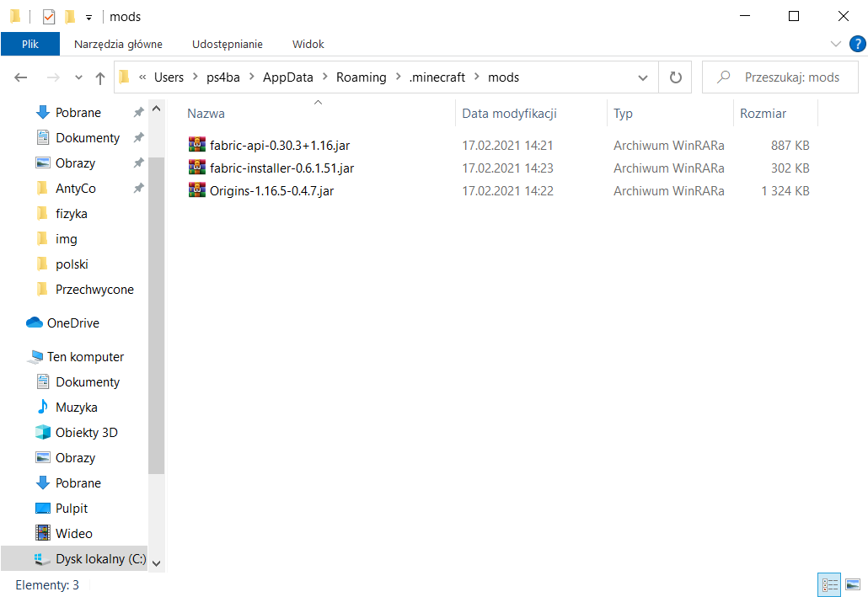Open Wideo under Ten komputer
This screenshot has width=868, height=597.
click(x=73, y=533)
